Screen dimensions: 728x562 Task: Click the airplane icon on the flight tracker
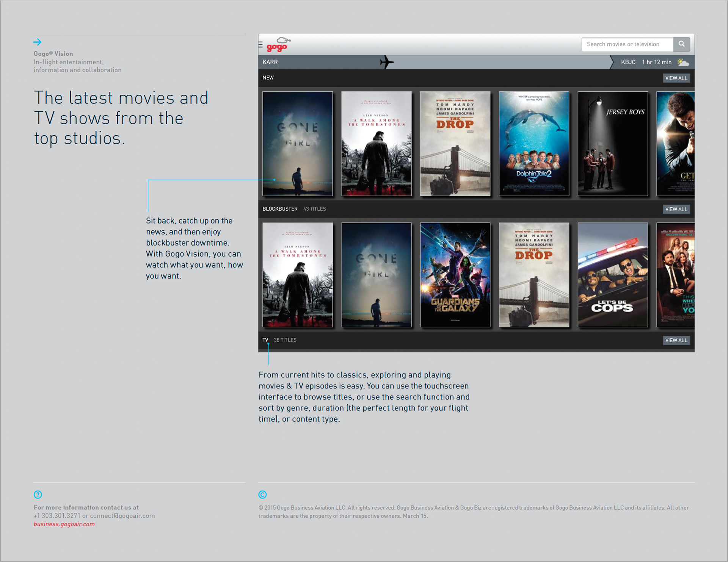387,62
